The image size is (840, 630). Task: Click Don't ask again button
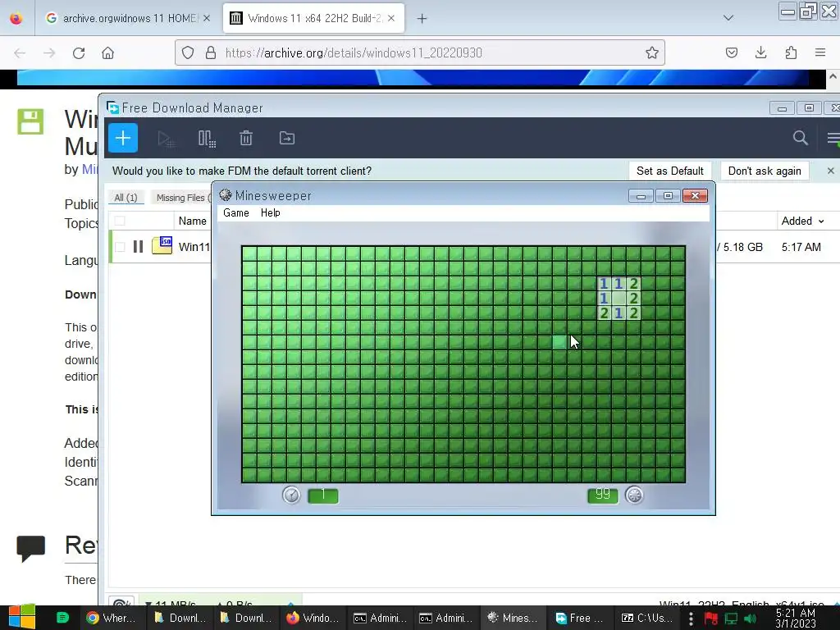point(765,171)
